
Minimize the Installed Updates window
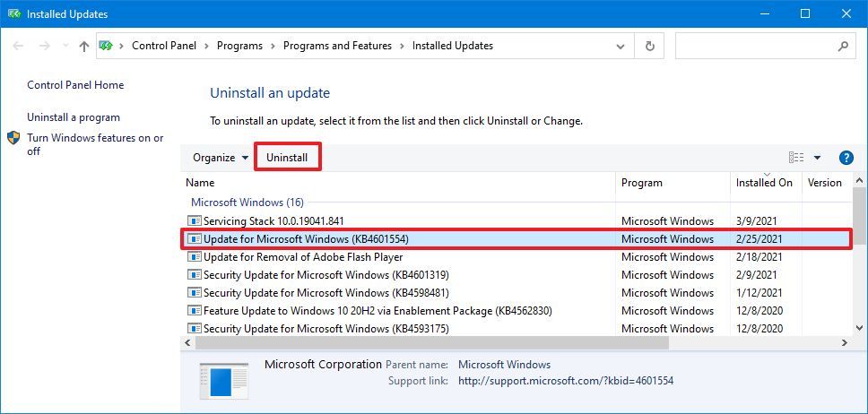coord(766,13)
